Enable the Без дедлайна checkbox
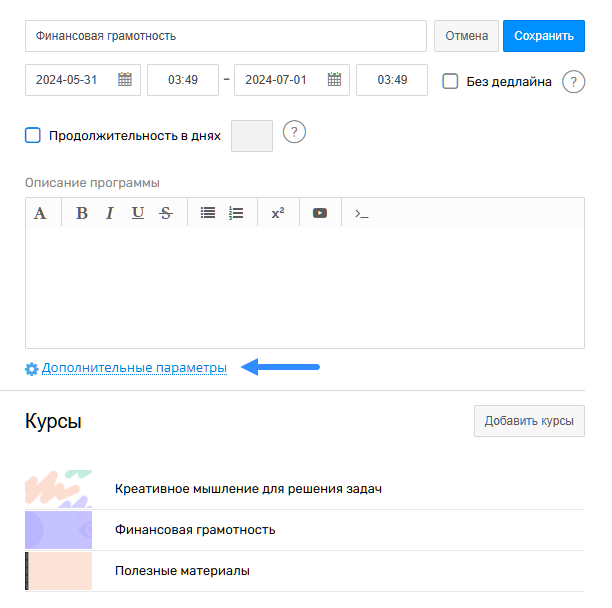Image resolution: width=612 pixels, height=608 pixels. (x=450, y=81)
